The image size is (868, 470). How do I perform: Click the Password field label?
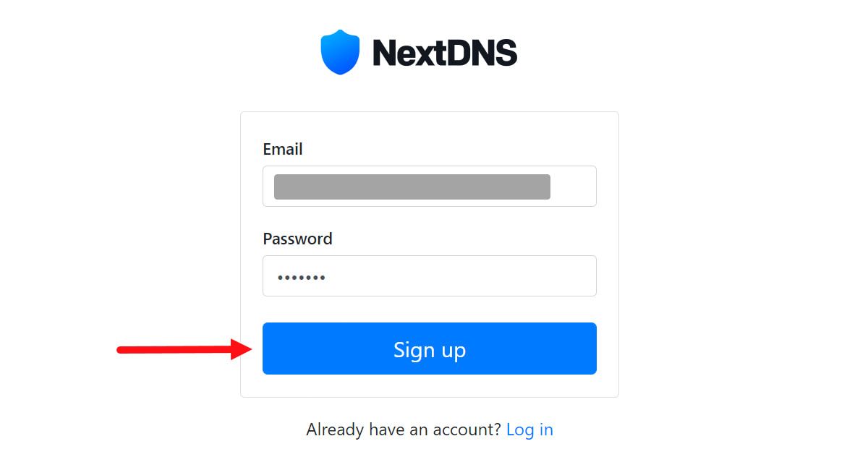[x=297, y=239]
